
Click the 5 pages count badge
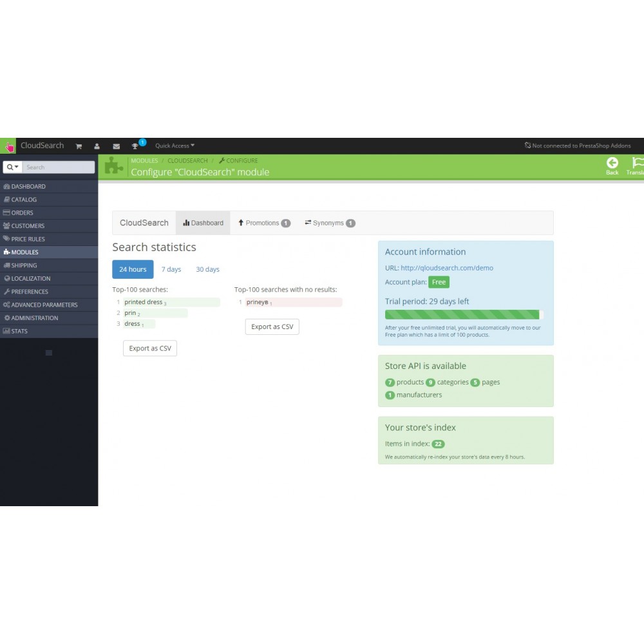click(x=475, y=383)
